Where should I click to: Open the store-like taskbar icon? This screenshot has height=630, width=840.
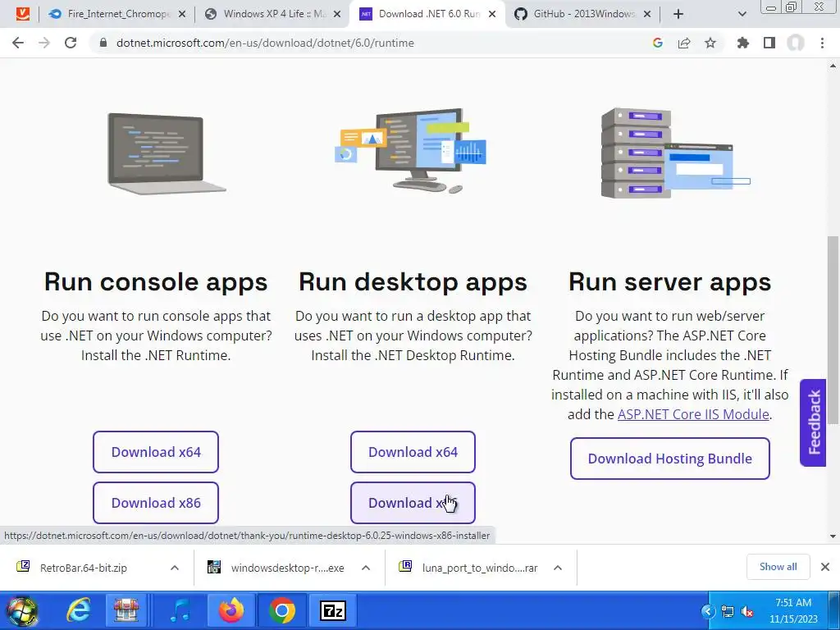tap(126, 610)
